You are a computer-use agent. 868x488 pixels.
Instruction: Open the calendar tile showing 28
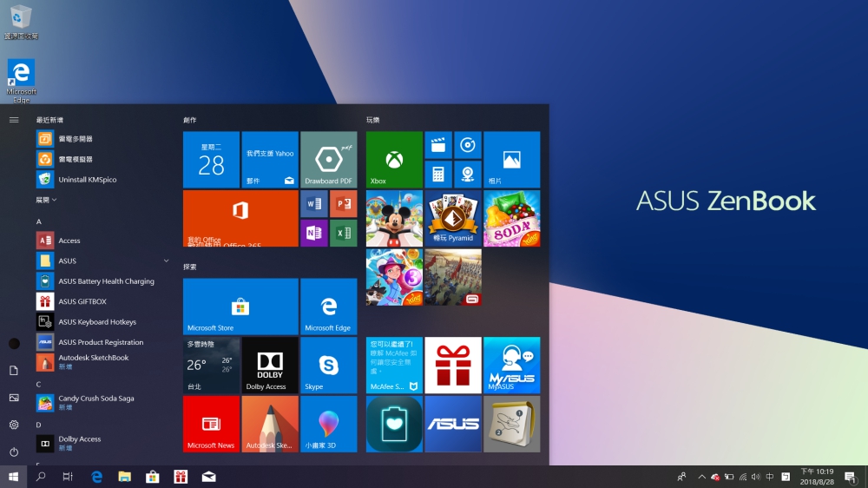click(212, 160)
